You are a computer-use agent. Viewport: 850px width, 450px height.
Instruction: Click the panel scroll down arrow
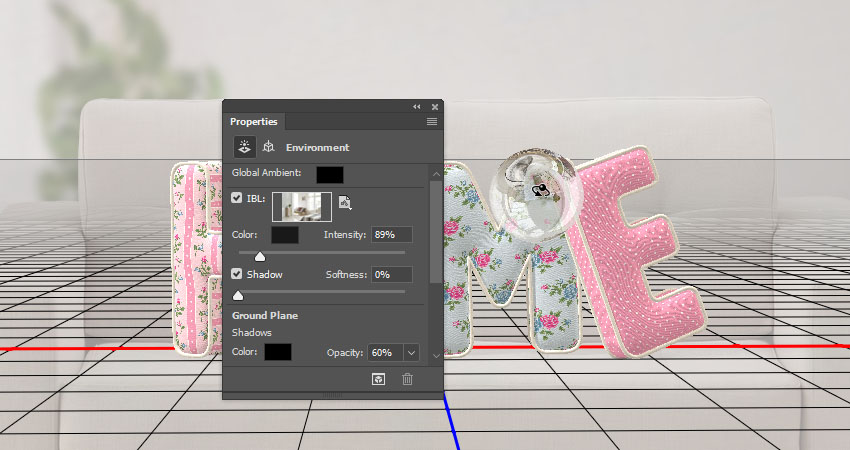click(x=436, y=356)
